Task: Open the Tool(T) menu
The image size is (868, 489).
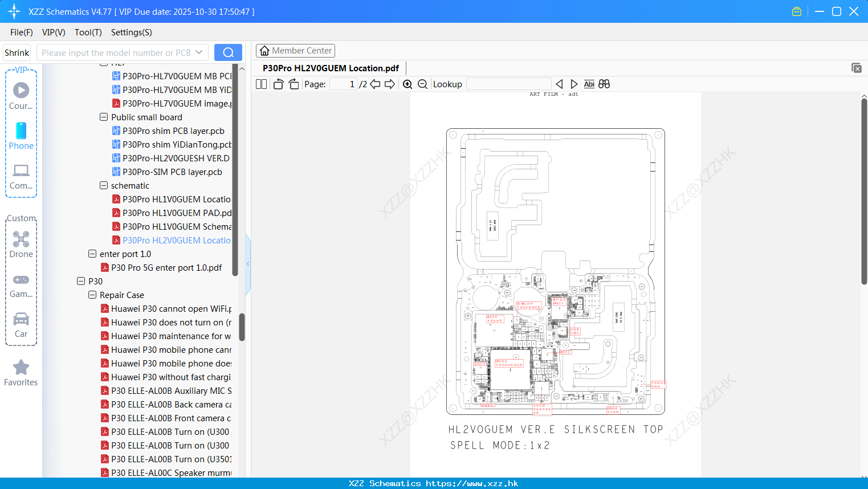Action: pyautogui.click(x=88, y=32)
